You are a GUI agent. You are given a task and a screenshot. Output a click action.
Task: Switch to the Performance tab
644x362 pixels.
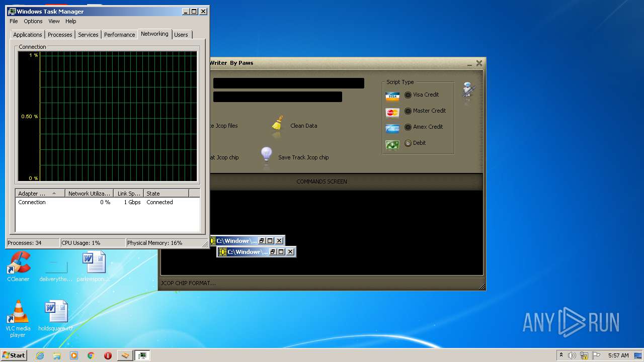(119, 35)
